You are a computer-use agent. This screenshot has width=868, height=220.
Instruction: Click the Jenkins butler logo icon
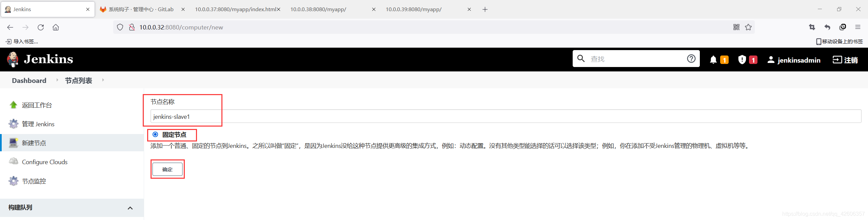click(13, 59)
